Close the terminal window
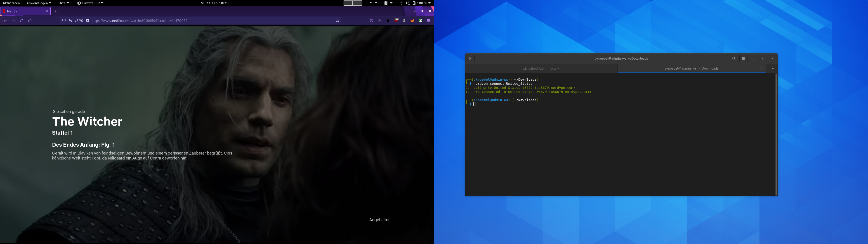Viewport: 868px width, 244px height. click(772, 59)
